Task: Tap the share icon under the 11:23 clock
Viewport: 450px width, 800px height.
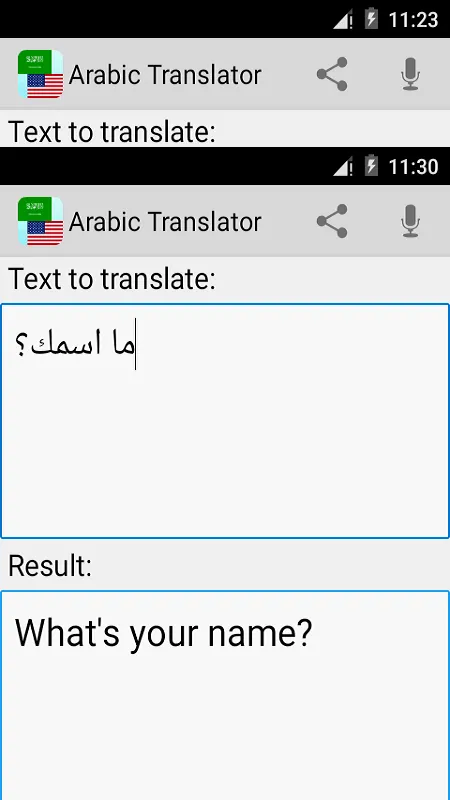Action: [x=332, y=74]
